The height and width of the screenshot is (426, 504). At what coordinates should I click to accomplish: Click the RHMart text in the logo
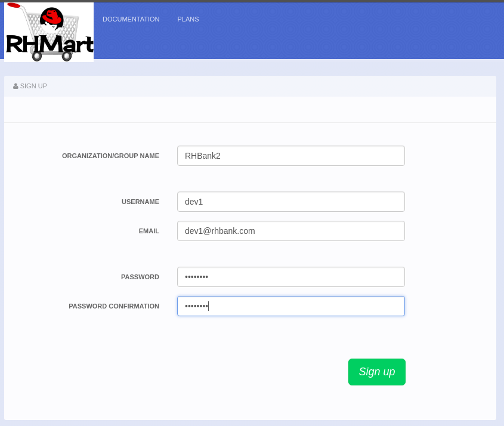49,44
